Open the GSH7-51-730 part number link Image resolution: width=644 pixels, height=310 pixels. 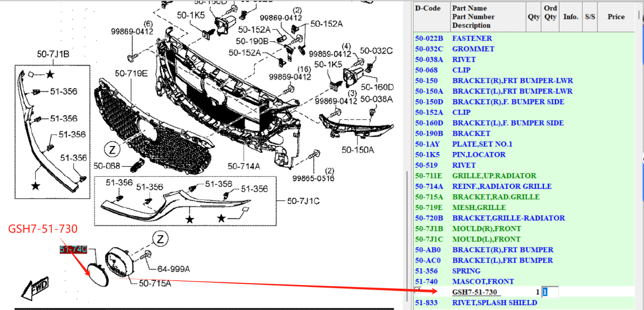pos(474,292)
